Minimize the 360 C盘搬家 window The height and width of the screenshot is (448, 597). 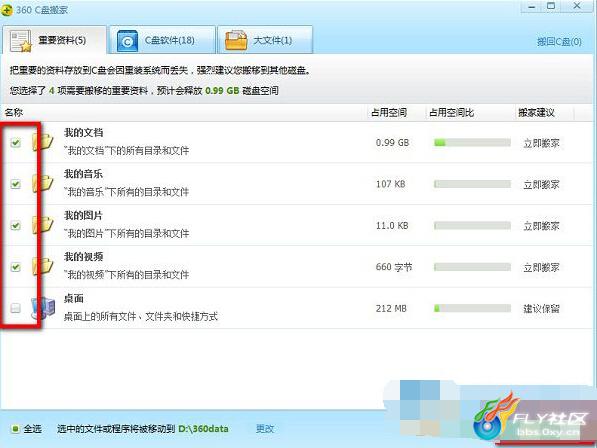coord(532,7)
